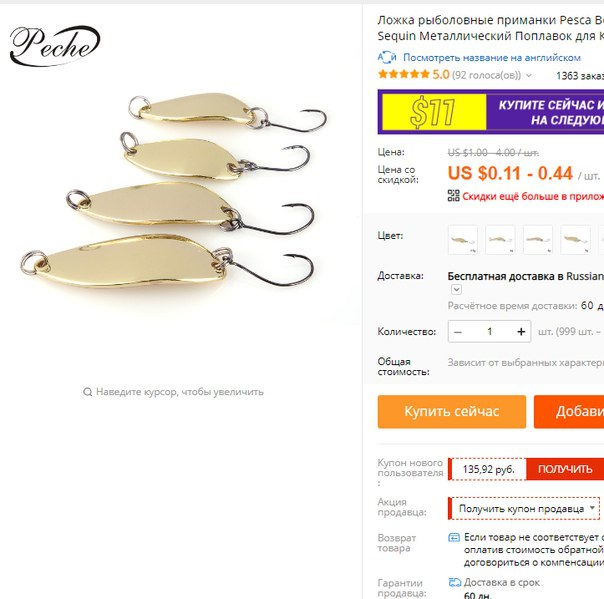
Task: Click the quantity input field
Action: click(490, 332)
